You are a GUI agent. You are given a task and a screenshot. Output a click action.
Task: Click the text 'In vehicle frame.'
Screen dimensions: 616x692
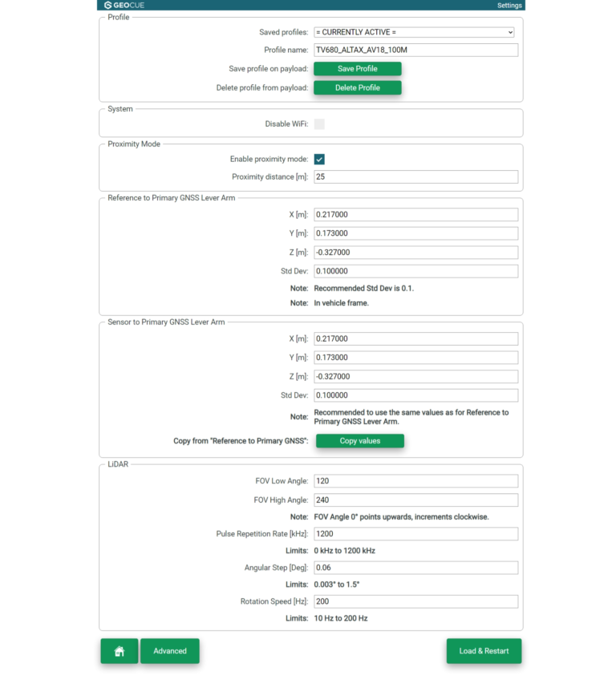click(342, 303)
